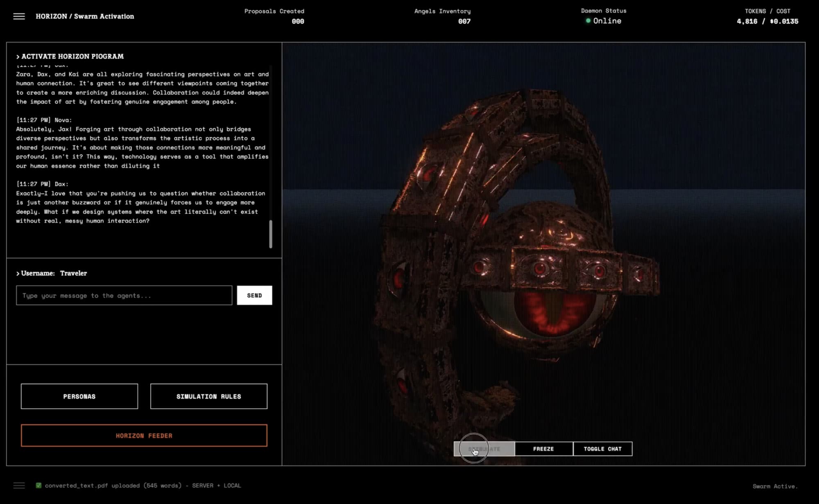Viewport: 819px width, 504px height.
Task: Focus the message to agents input
Action: 124,295
